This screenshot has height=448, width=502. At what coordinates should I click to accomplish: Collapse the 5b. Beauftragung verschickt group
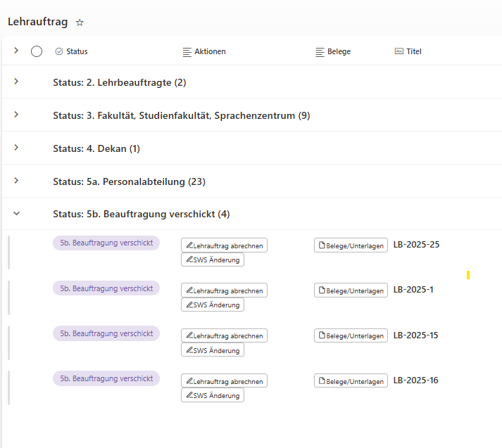coord(16,214)
